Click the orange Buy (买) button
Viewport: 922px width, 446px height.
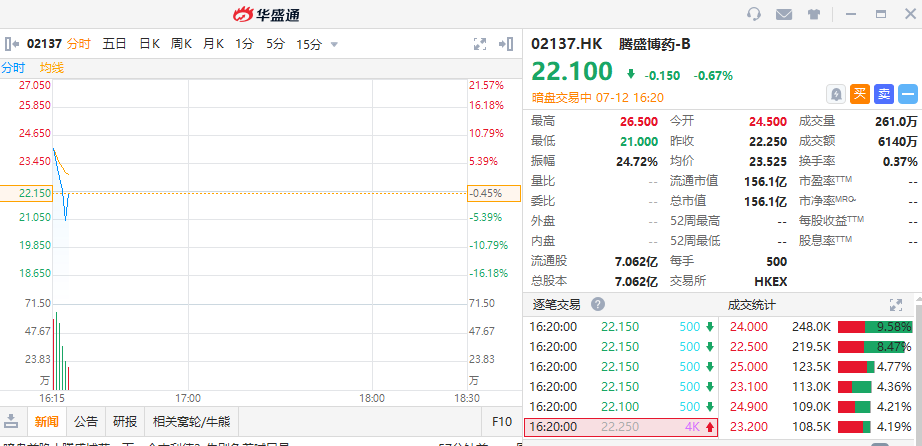coord(860,94)
